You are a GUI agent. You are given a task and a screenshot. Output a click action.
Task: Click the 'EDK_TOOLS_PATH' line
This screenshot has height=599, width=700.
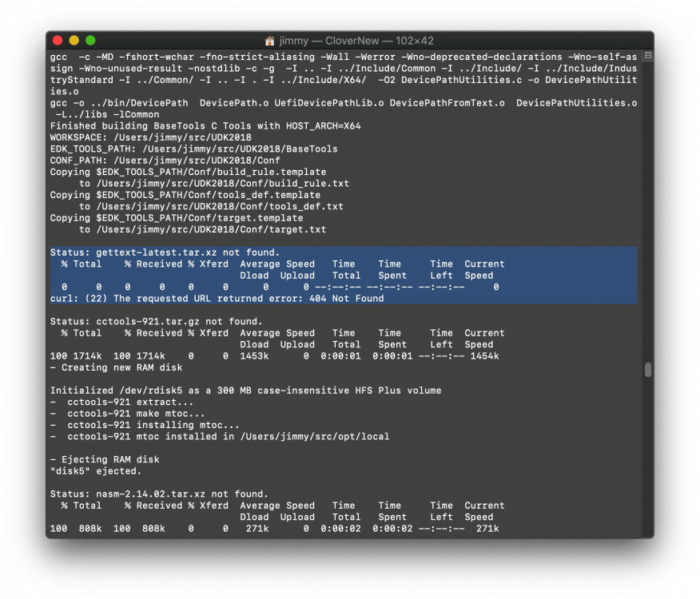pos(193,149)
